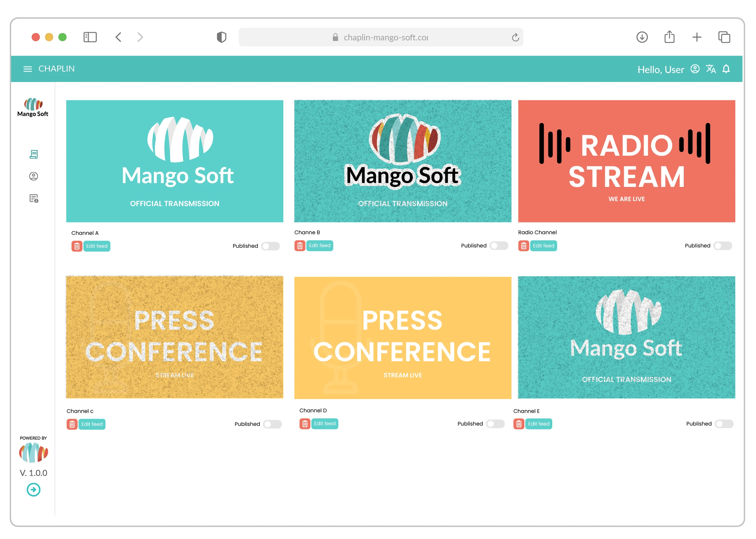Viewport: 756px width, 539px height.
Task: Open the hamburger menu next to CHAPLIN
Action: pyautogui.click(x=27, y=69)
